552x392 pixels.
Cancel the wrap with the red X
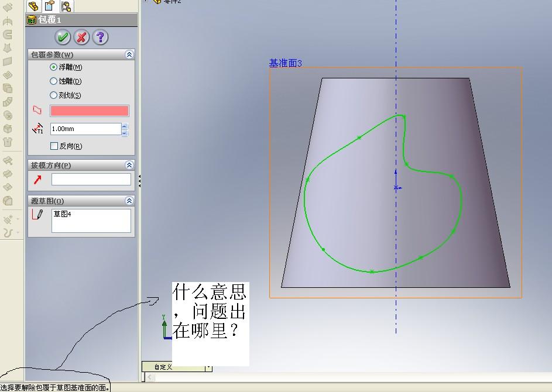(x=81, y=37)
